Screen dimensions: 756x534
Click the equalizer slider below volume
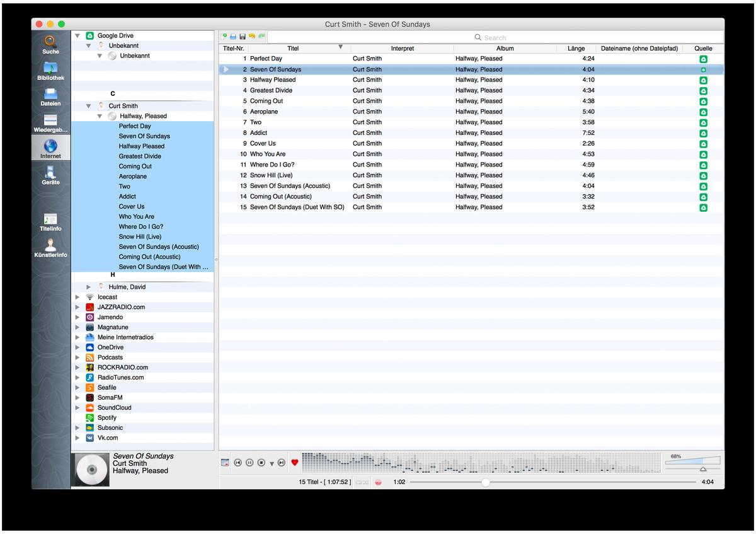(692, 469)
